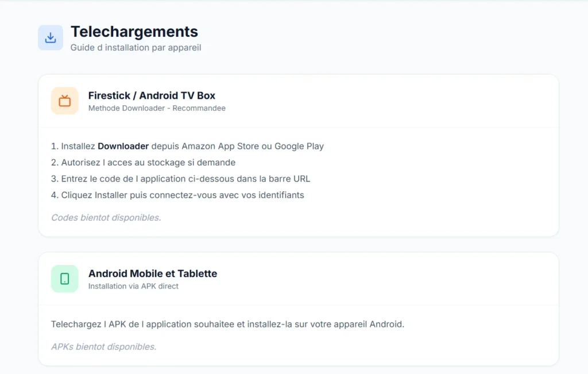Click the "Telechargements" page heading

(x=134, y=32)
